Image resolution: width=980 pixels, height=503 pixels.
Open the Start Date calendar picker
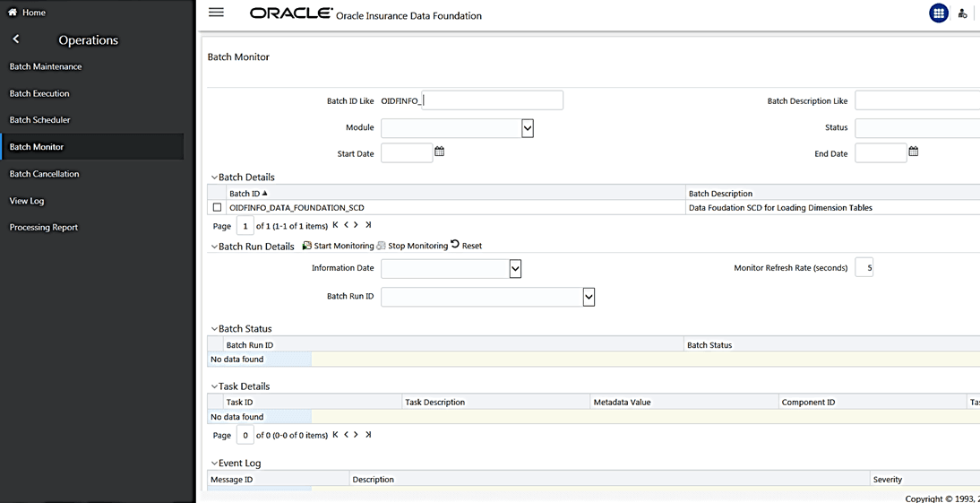439,152
